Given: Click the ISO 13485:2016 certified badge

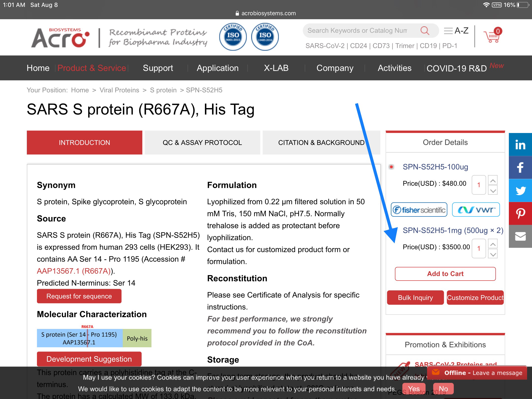Looking at the screenshot, I should click(265, 37).
